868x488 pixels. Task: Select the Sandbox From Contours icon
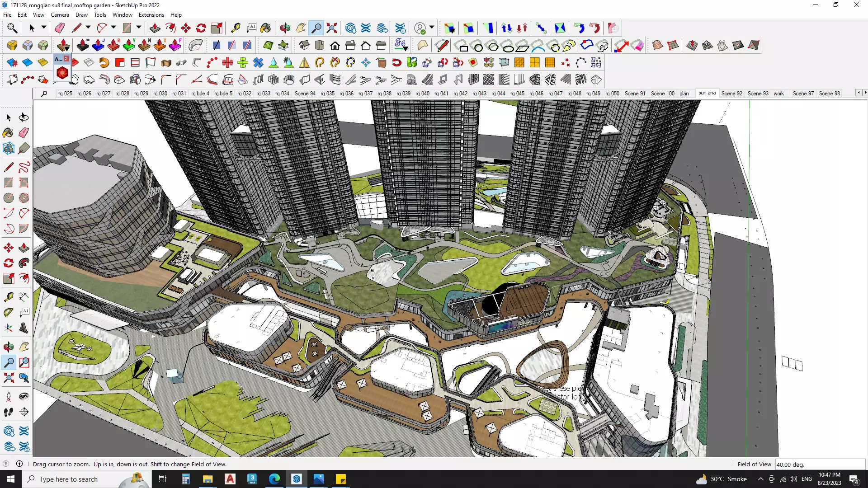click(658, 45)
